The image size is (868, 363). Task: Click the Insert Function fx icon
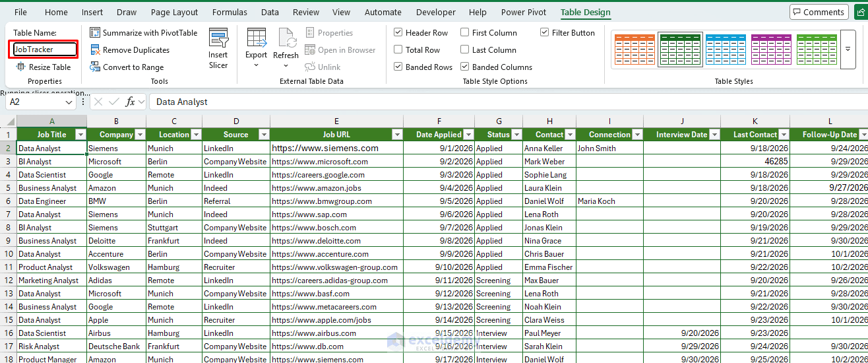[130, 102]
